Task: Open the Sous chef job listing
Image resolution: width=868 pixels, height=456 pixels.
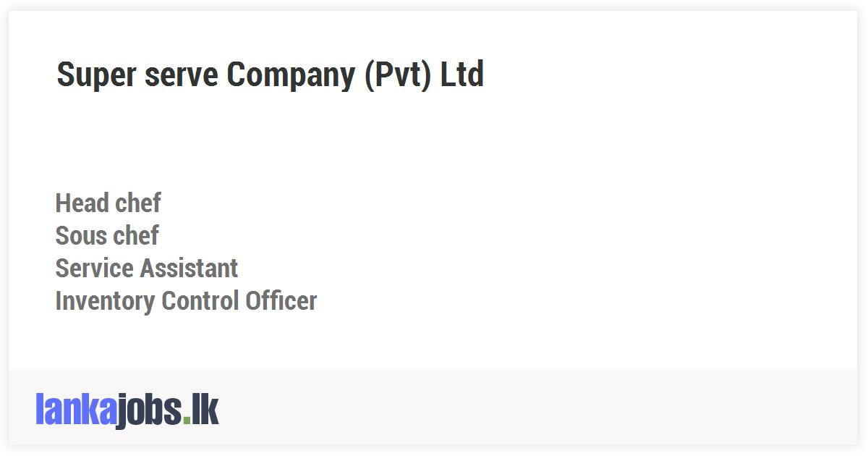Action: click(107, 236)
